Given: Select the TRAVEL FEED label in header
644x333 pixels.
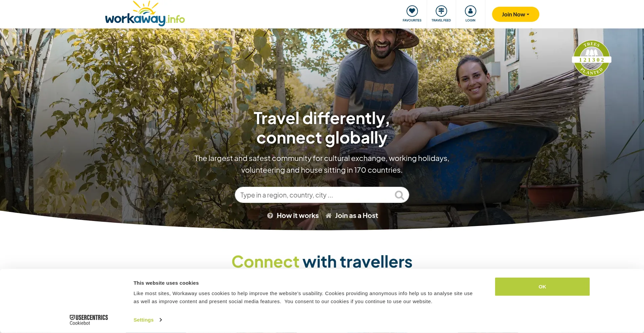Looking at the screenshot, I should (441, 20).
